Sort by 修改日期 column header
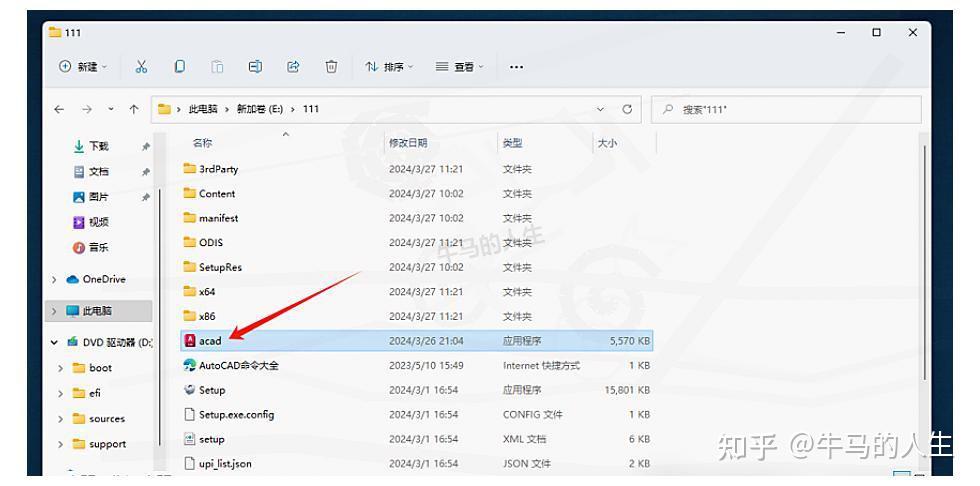Screen dimensions: 980x486 click(408, 143)
